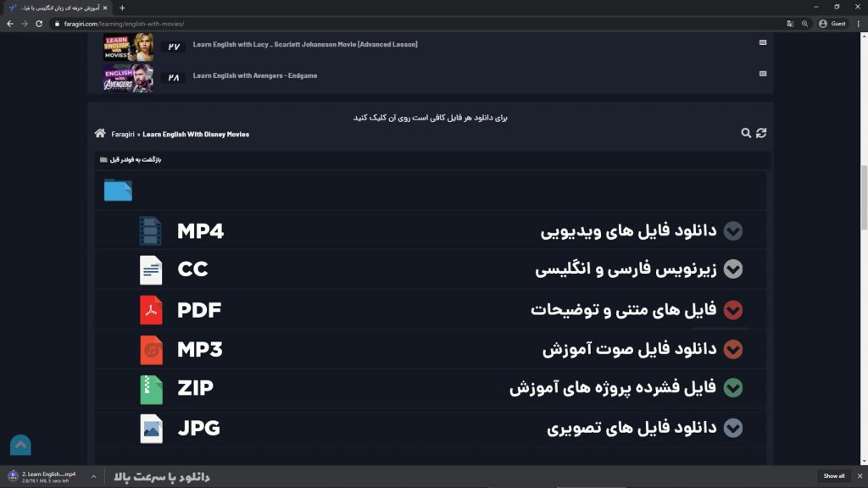This screenshot has width=868, height=488.
Task: Go to home icon in breadcrumb
Action: (100, 133)
